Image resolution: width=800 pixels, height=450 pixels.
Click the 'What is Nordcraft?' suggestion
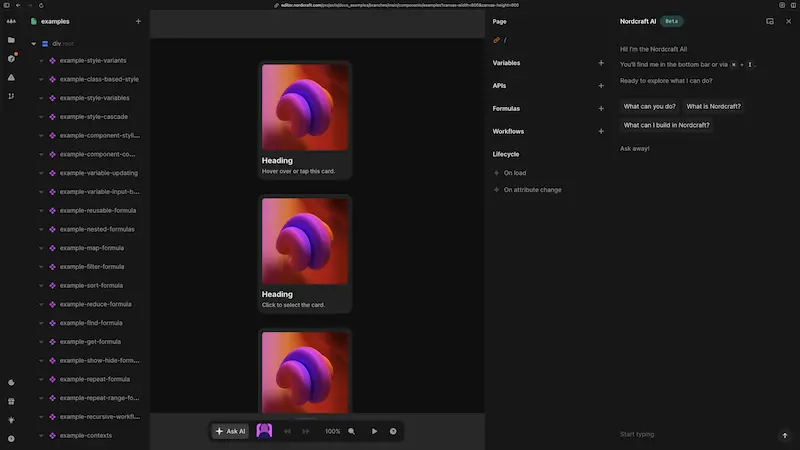tap(713, 106)
